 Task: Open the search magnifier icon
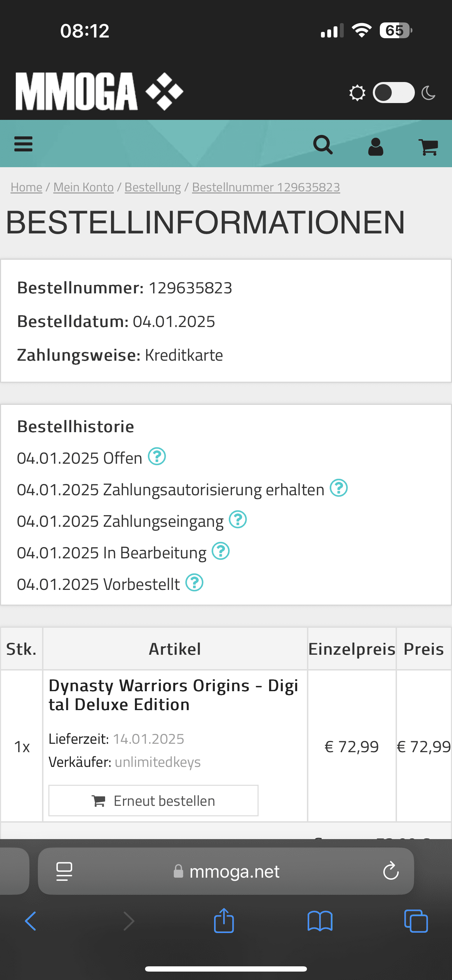pos(323,145)
